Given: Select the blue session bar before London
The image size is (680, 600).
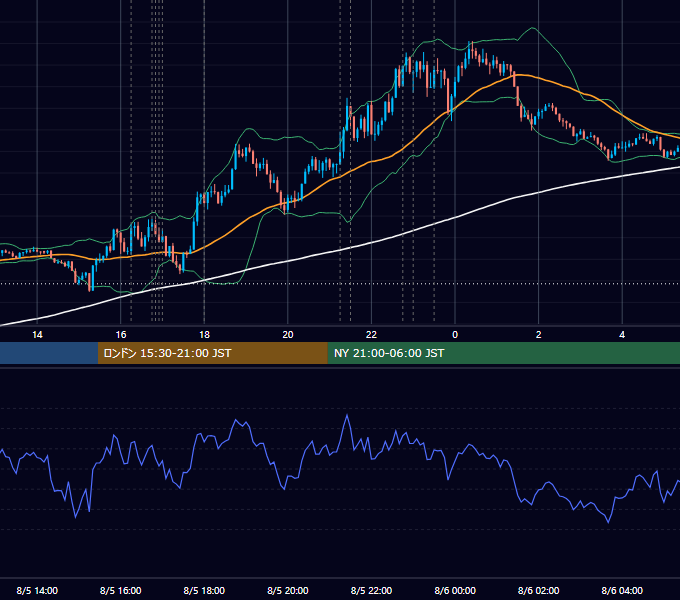Looking at the screenshot, I should (x=49, y=353).
